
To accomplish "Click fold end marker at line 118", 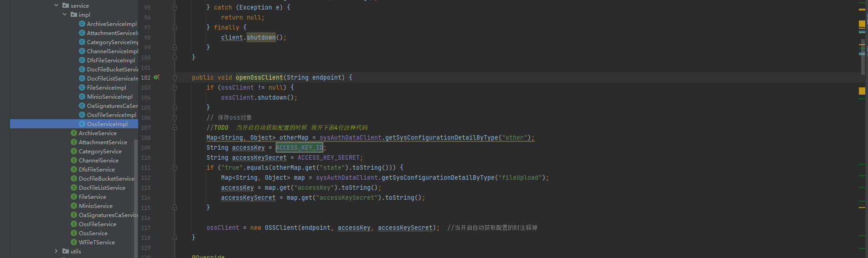I will pyautogui.click(x=175, y=238).
